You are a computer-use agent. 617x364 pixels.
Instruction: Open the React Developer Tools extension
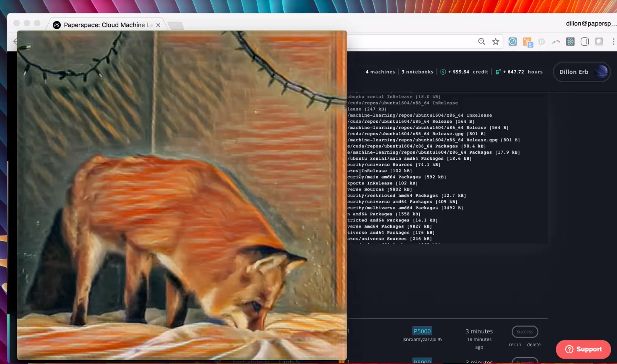click(570, 42)
